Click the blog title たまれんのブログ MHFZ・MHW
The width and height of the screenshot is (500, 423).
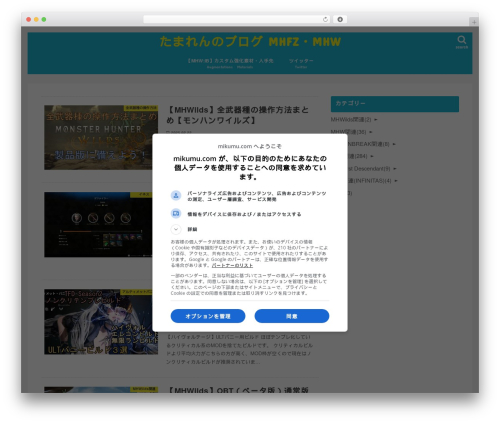(250, 42)
